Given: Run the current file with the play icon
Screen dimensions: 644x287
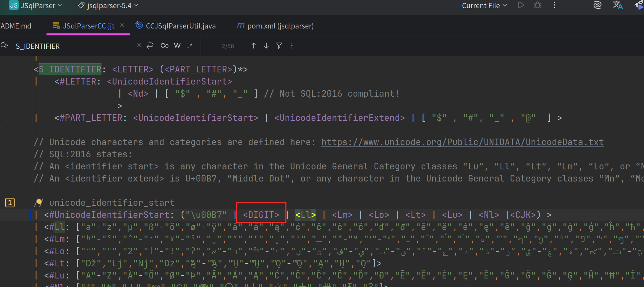Looking at the screenshot, I should click(x=521, y=5).
